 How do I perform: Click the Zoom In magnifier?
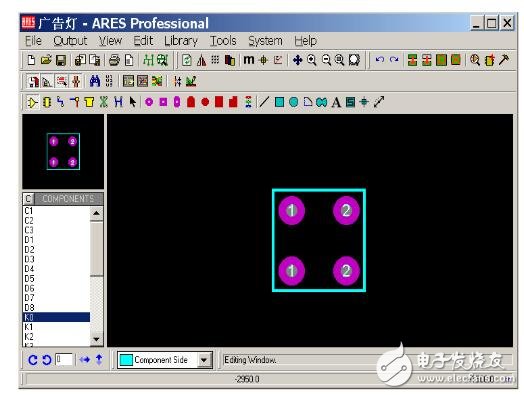[312, 60]
